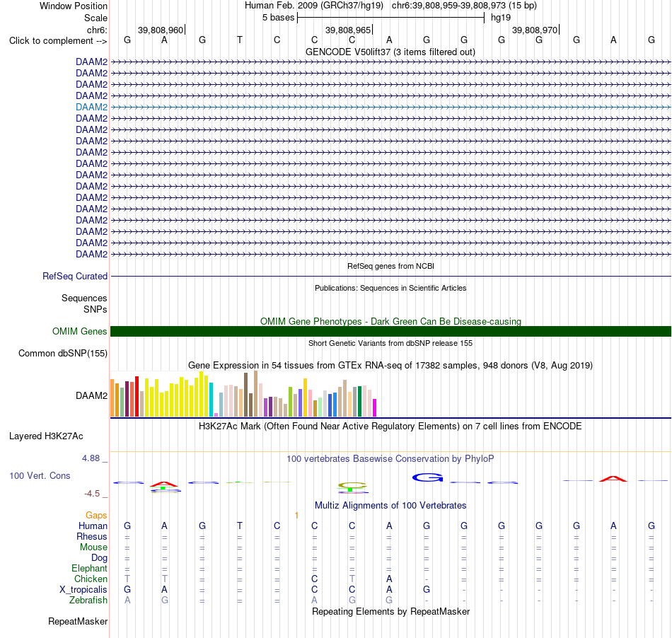Screen dimensions: 672x638
Task: Click the chr6: ruler label
Action: pyautogui.click(x=97, y=30)
